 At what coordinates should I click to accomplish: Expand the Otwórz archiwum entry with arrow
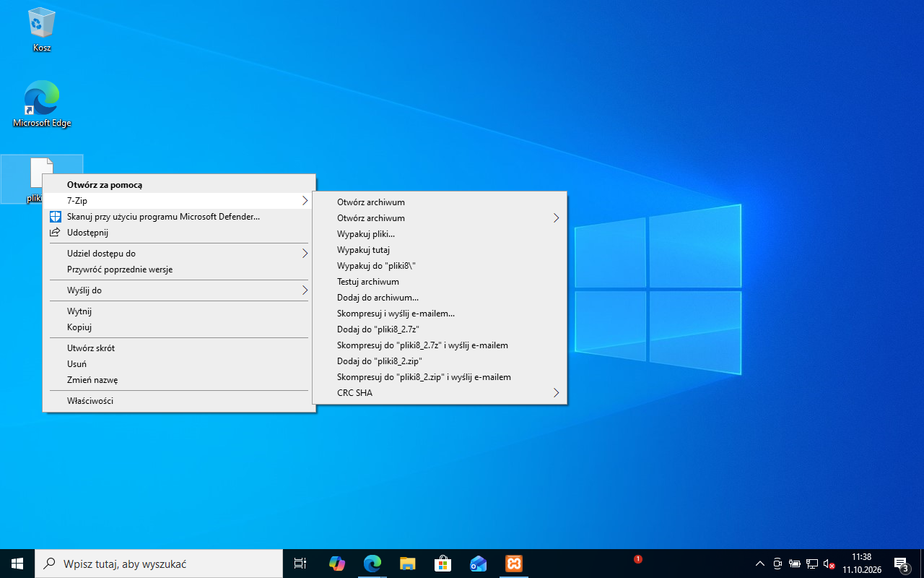(x=440, y=218)
